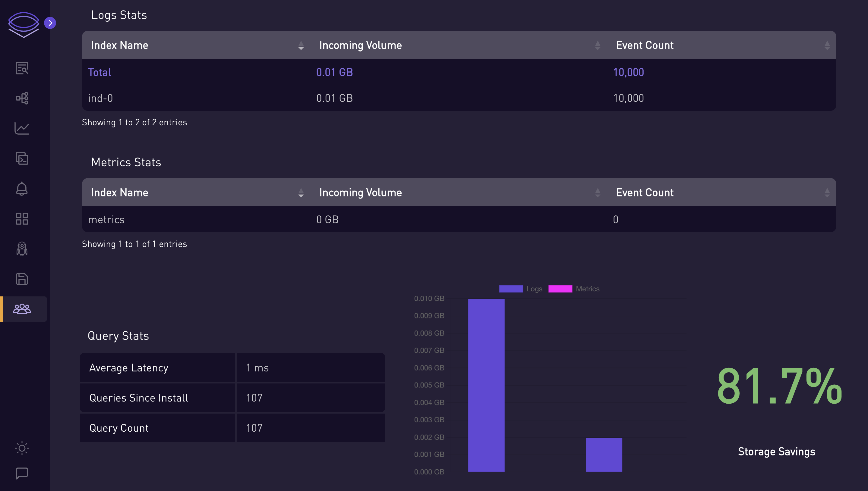Open the cluster people group icon
This screenshot has height=491, width=868.
22,309
